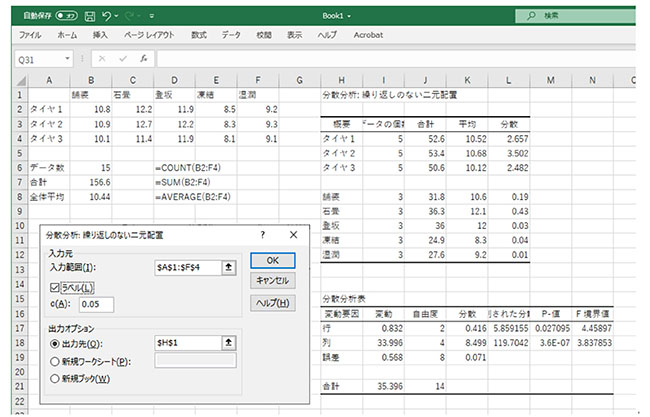
Task: Open Book1 title dropdown arrow
Action: pos(349,16)
